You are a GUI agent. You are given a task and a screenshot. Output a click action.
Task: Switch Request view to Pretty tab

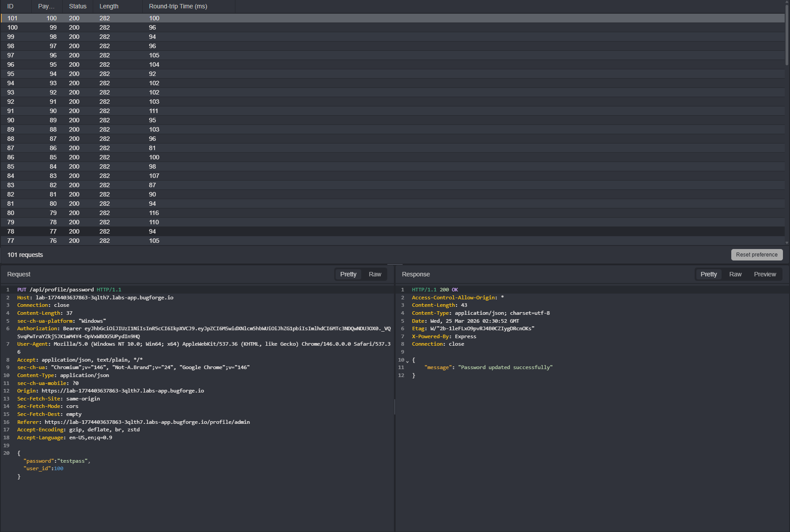tap(348, 274)
